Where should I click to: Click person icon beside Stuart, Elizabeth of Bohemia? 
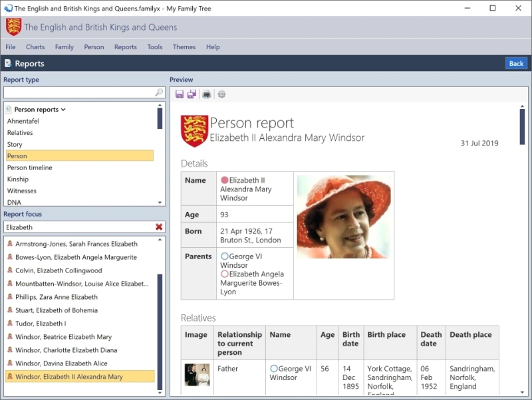[x=10, y=310]
